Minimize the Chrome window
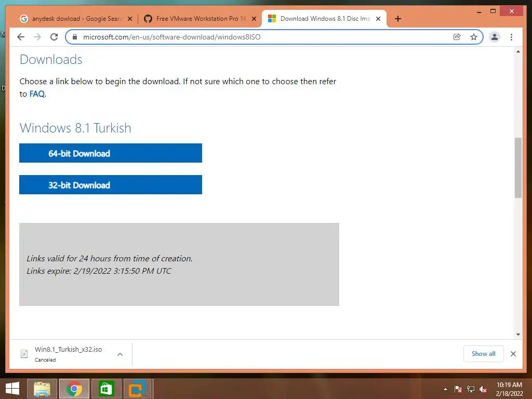The width and height of the screenshot is (532, 399). (479, 11)
